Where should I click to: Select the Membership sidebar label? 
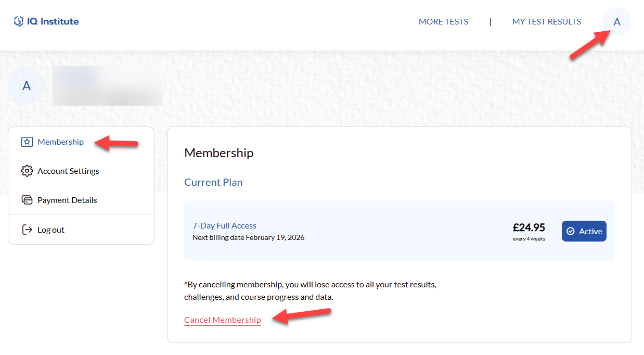[x=60, y=142]
